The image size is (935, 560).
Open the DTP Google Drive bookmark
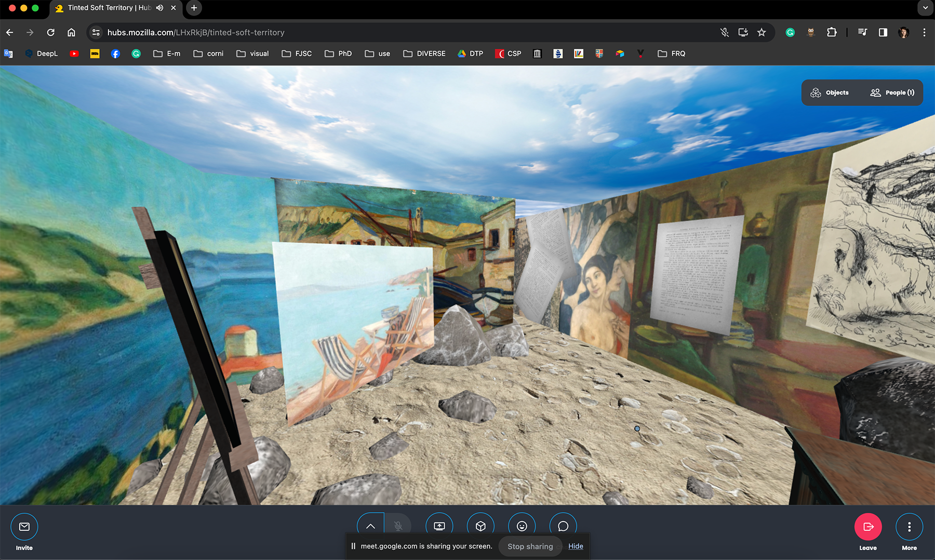470,54
